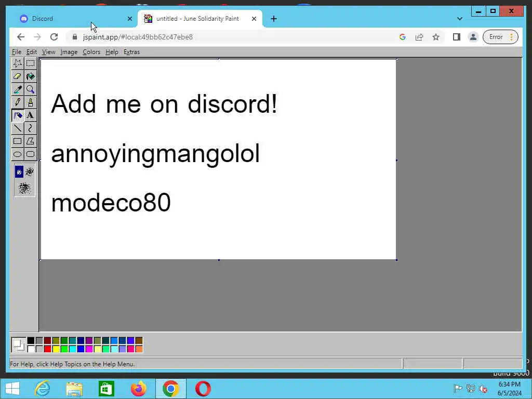Choose the Eraser tool
Screen dimensions: 532x399
(17, 76)
